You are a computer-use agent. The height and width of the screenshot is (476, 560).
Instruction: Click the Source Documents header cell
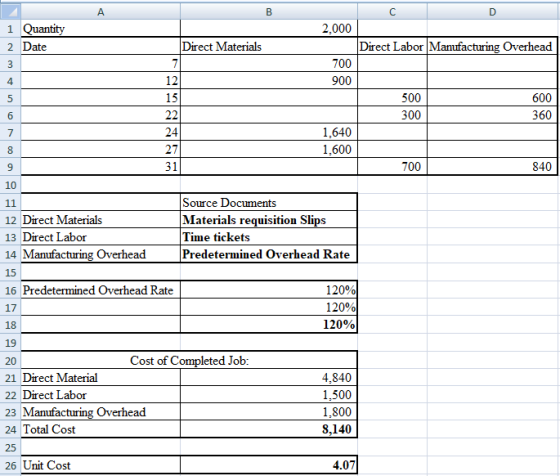tap(269, 202)
